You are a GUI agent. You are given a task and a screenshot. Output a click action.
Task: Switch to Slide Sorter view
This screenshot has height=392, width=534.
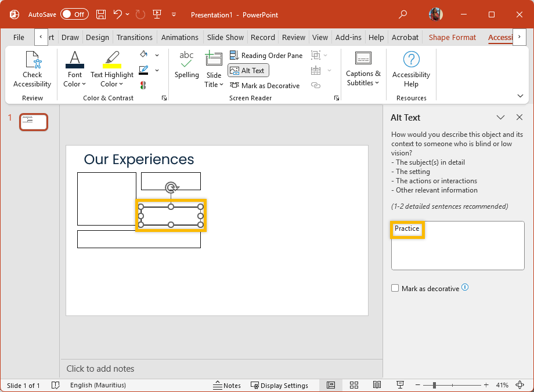[x=354, y=385]
